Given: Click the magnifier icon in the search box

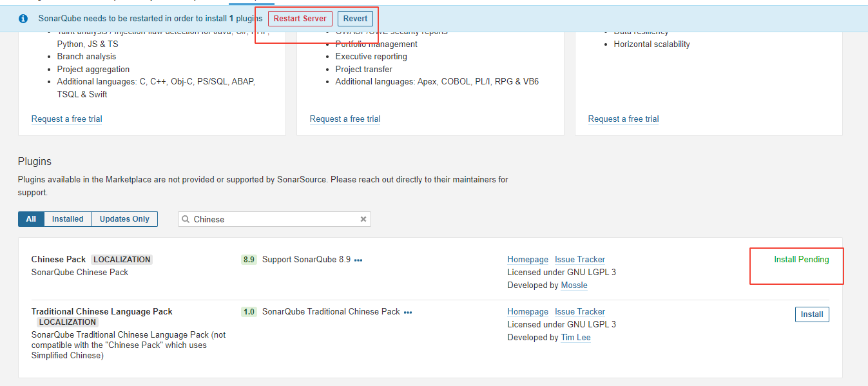Looking at the screenshot, I should tap(186, 219).
